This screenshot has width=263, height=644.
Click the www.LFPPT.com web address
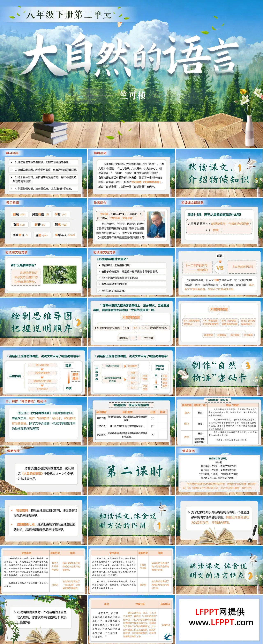click(221, 622)
